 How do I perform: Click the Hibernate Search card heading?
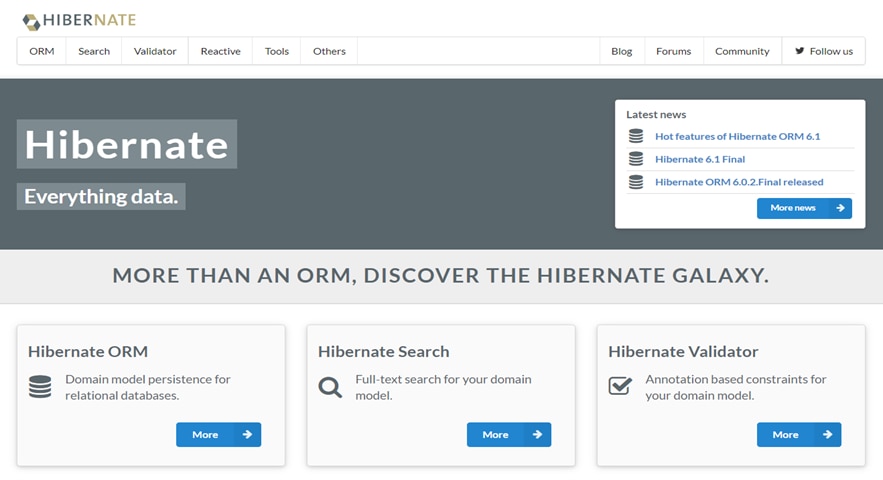tap(383, 352)
